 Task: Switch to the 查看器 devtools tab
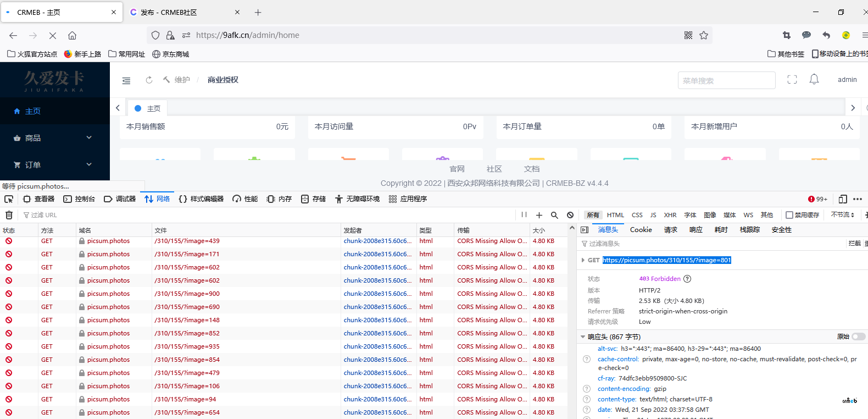point(39,199)
